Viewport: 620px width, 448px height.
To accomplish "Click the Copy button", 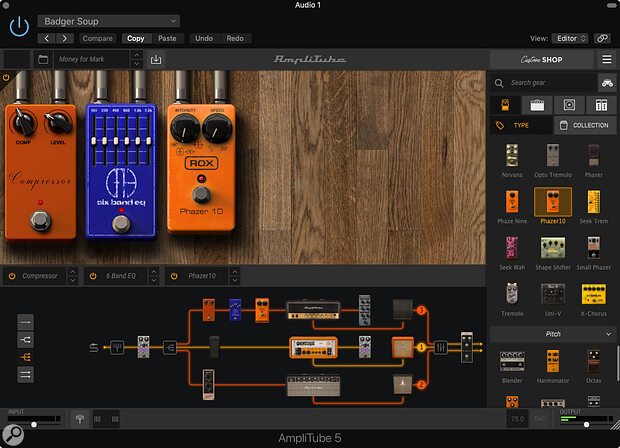I will 136,38.
